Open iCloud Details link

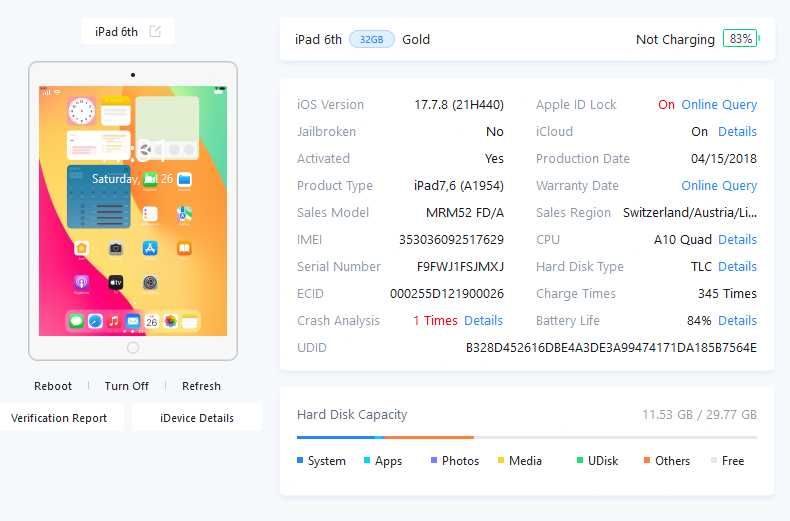[x=738, y=132]
